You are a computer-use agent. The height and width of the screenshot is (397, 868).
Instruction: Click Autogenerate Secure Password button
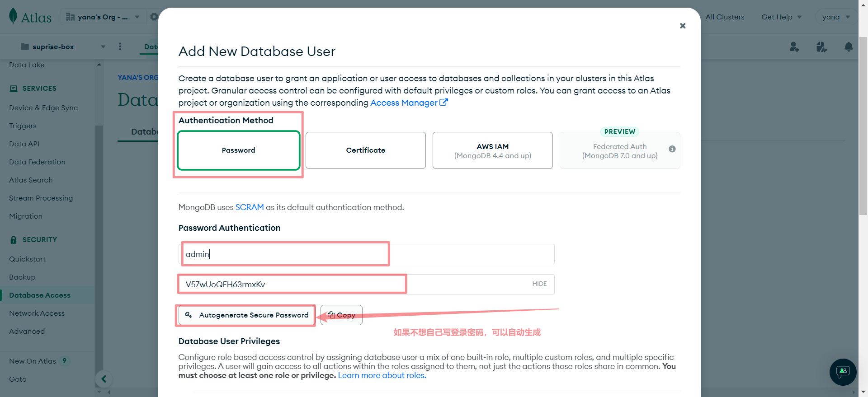(x=247, y=315)
